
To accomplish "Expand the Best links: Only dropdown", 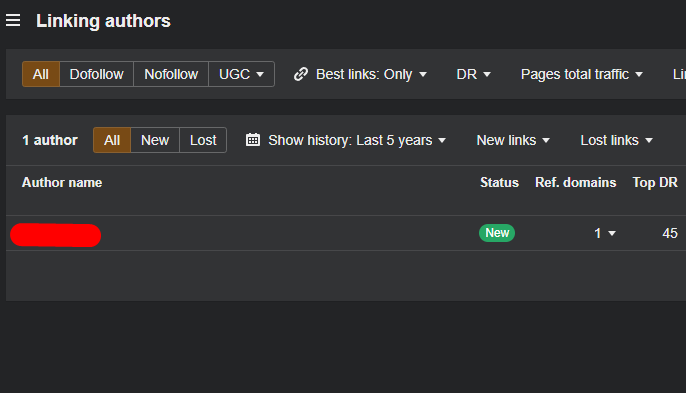I will (371, 74).
